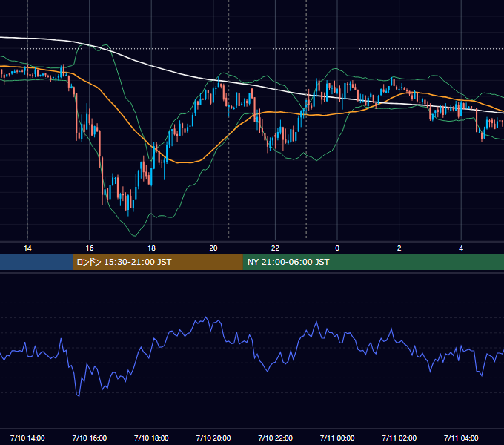Click the 7/11 04:00 time label

point(461,438)
